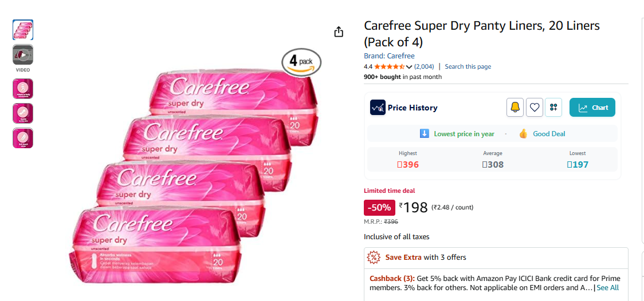Click the 2,004 ratings count link

coord(424,67)
